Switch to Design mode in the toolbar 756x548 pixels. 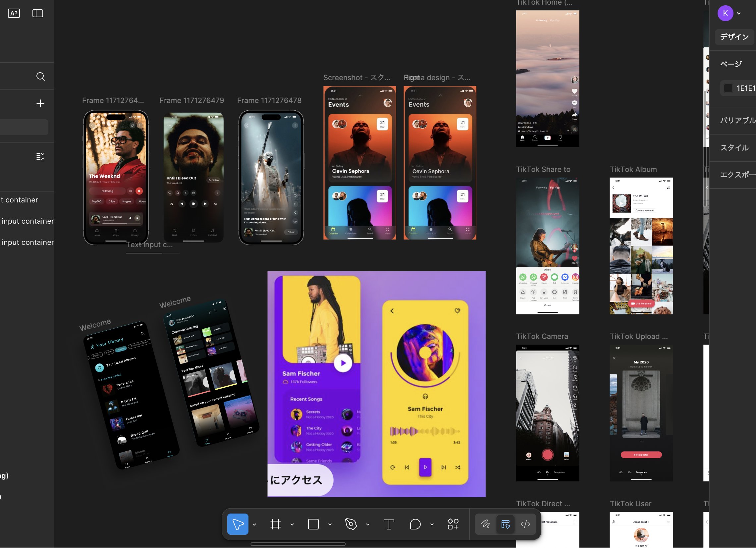[505, 524]
